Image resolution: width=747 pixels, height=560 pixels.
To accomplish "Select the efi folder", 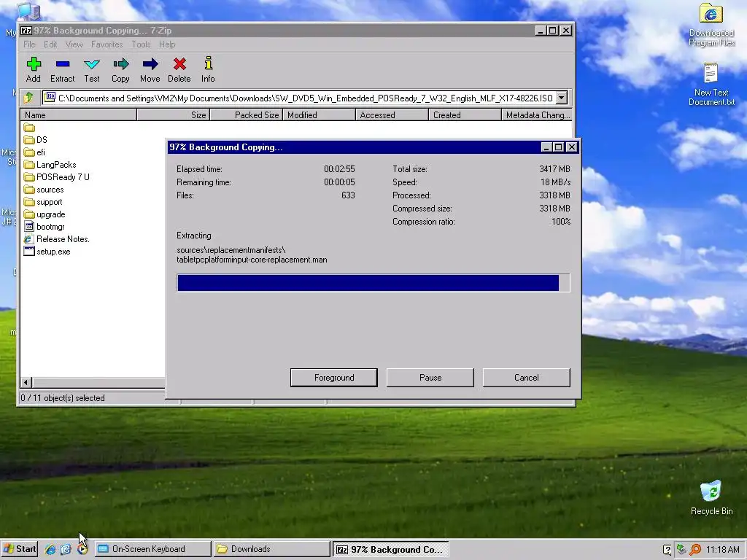I will [34, 152].
